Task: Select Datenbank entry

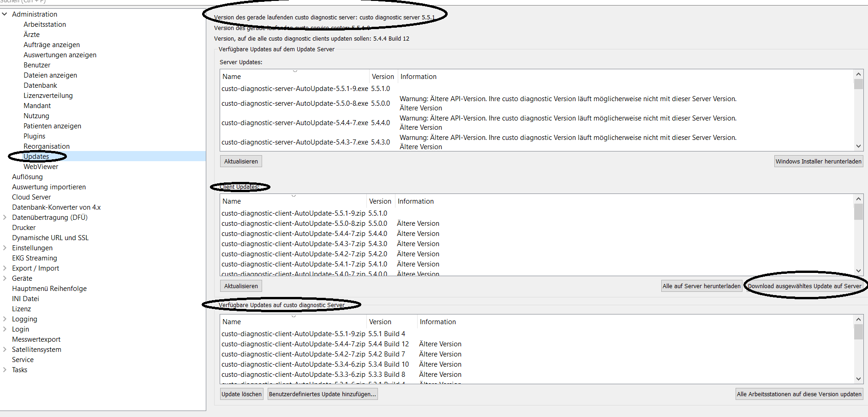Action: point(40,85)
